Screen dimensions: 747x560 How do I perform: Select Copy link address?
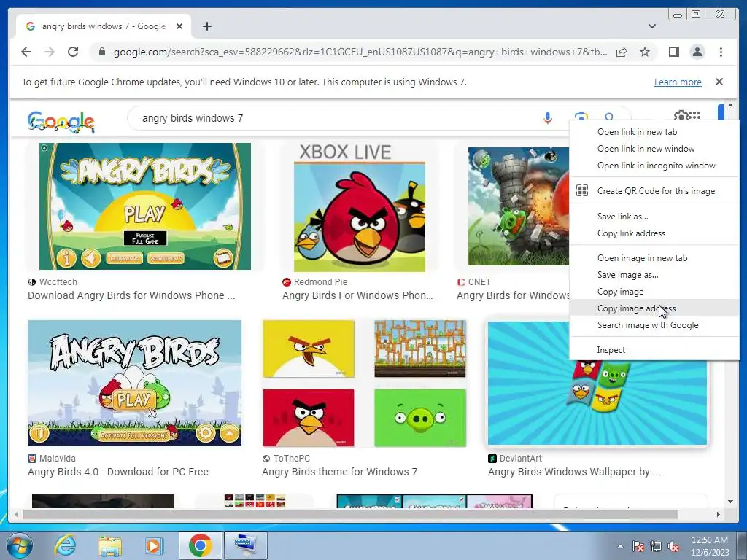pyautogui.click(x=654, y=233)
